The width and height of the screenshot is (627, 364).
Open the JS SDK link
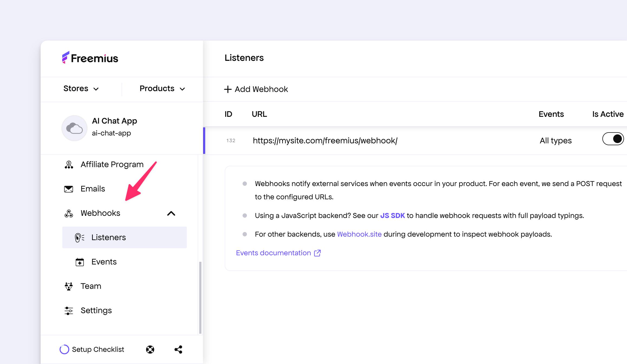click(x=392, y=216)
